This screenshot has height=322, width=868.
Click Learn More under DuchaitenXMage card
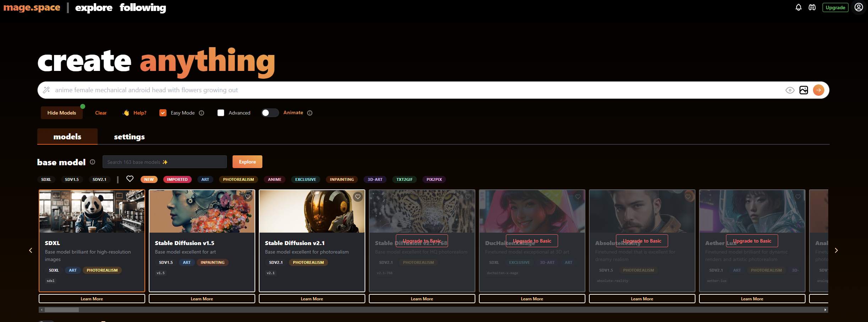pos(532,299)
